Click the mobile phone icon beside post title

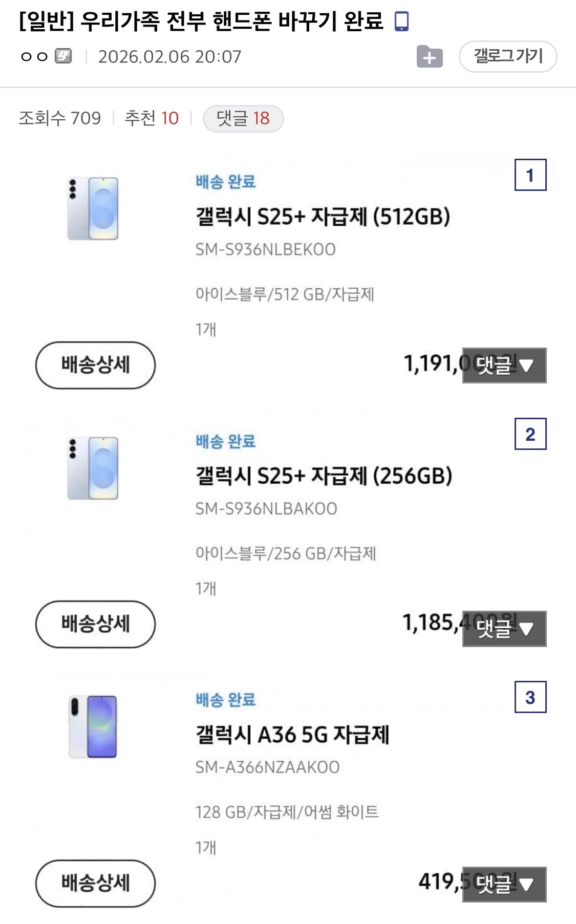tap(401, 22)
